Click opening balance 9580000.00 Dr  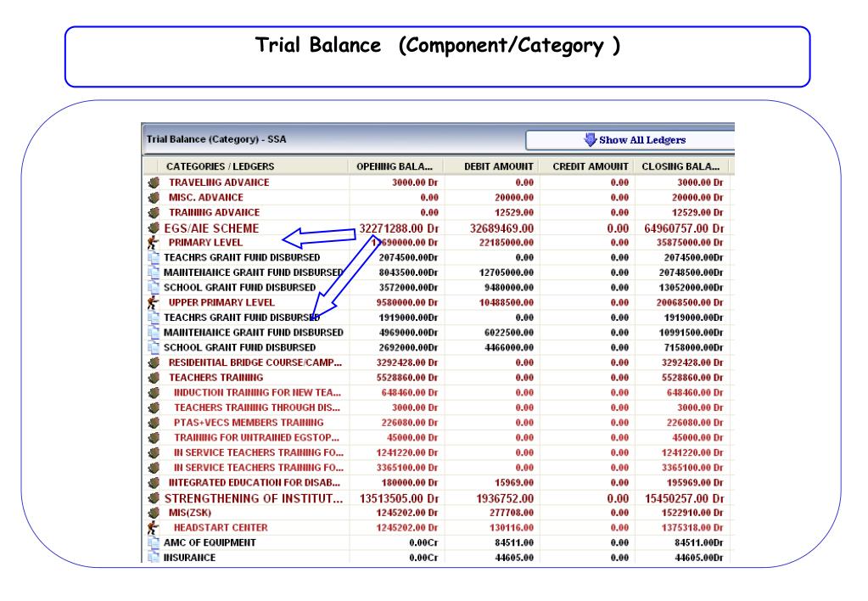[x=407, y=302]
